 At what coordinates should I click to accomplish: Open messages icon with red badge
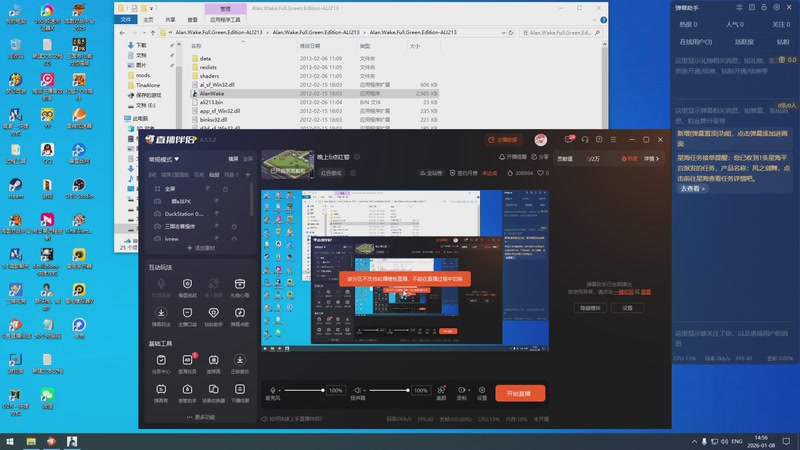coord(569,139)
